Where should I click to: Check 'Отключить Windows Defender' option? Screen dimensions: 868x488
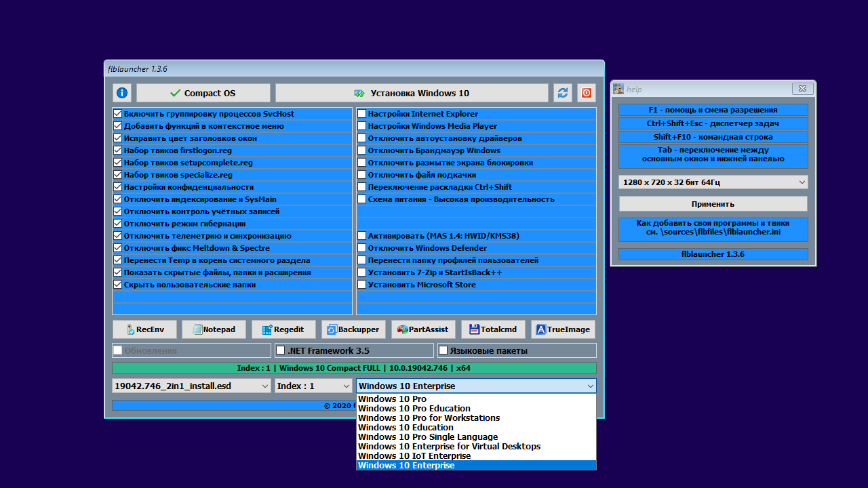pos(362,248)
